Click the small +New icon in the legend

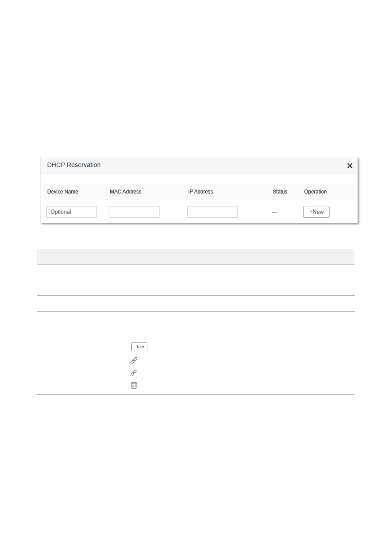pyautogui.click(x=139, y=347)
